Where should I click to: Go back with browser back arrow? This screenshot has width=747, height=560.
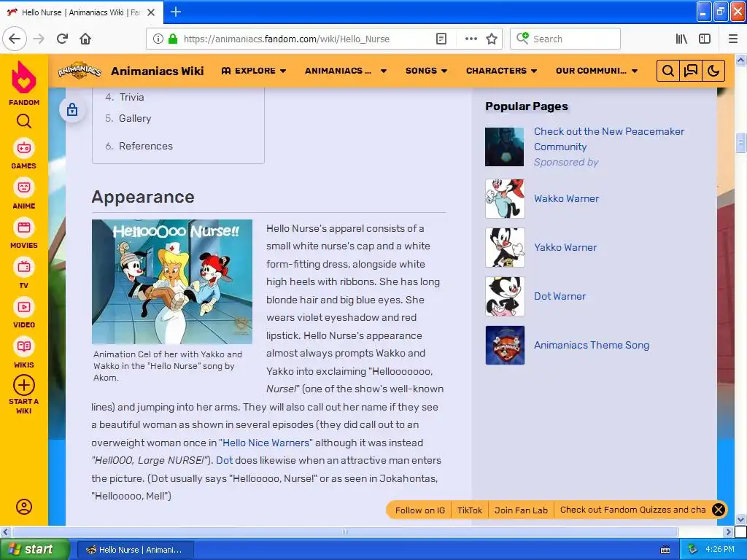pos(15,39)
